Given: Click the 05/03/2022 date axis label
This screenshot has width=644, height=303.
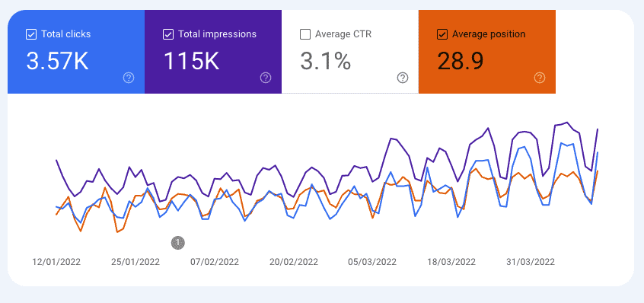Looking at the screenshot, I should point(372,262).
